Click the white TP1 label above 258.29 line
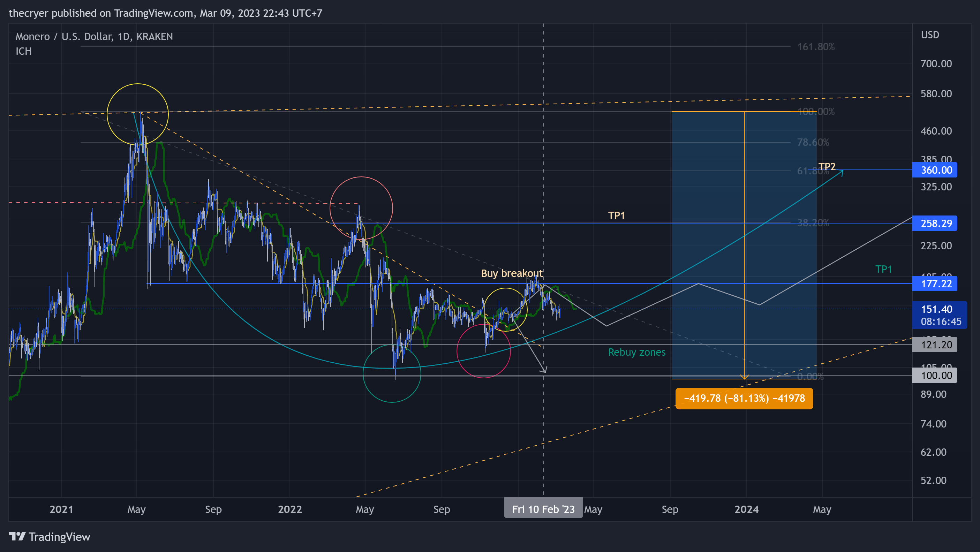The width and height of the screenshot is (980, 552). tap(616, 215)
